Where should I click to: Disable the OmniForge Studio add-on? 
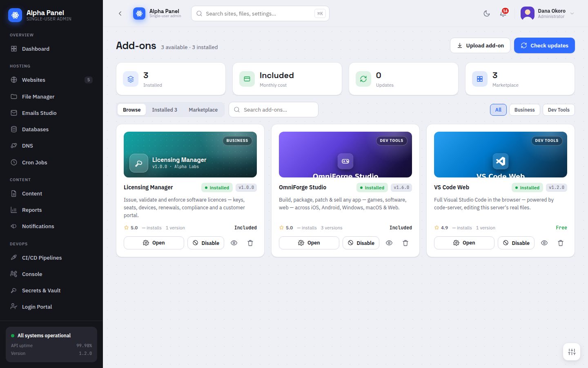point(361,243)
